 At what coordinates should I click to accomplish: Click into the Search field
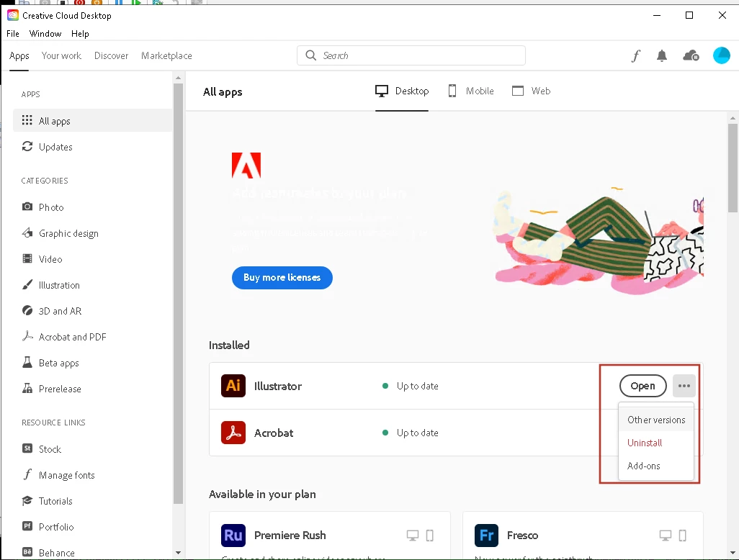click(411, 55)
